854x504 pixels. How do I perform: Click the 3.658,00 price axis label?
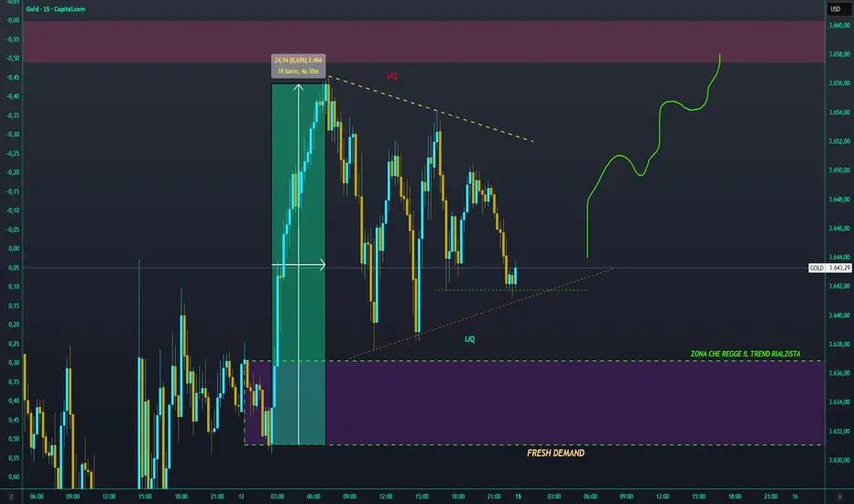point(839,54)
